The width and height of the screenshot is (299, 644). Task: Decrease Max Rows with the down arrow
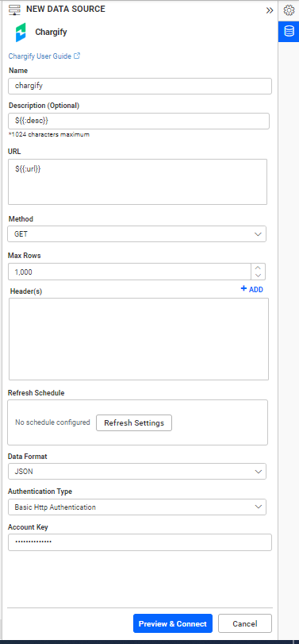tap(258, 276)
